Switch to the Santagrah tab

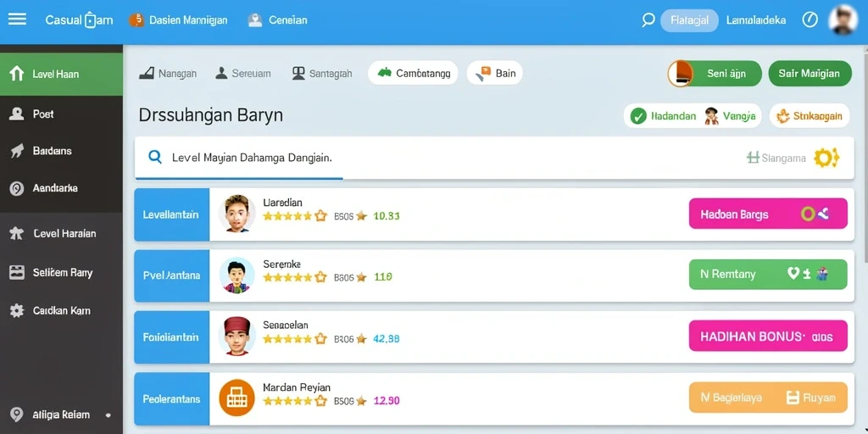click(x=321, y=73)
